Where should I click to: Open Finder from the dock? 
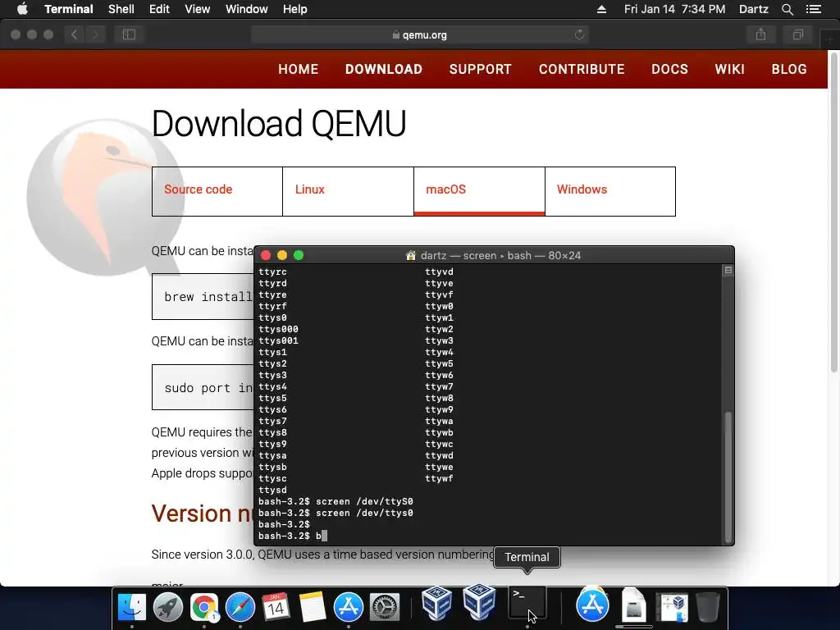click(132, 608)
